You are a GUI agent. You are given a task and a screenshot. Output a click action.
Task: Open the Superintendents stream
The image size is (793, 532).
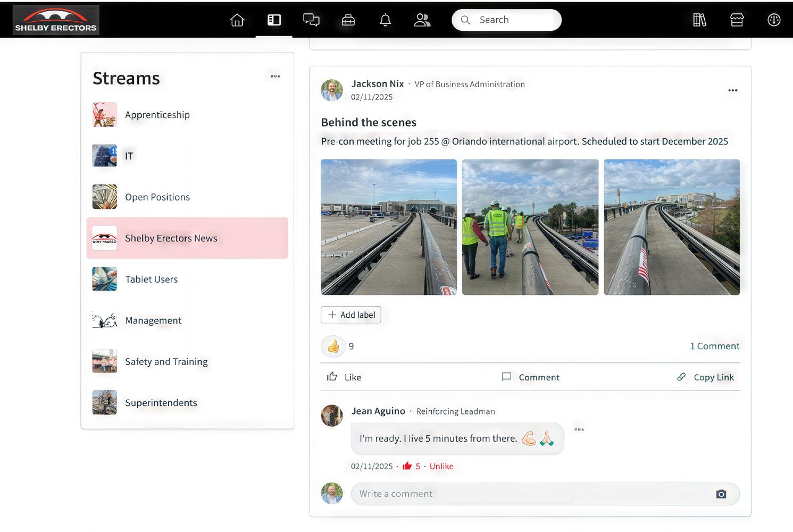pyautogui.click(x=187, y=403)
